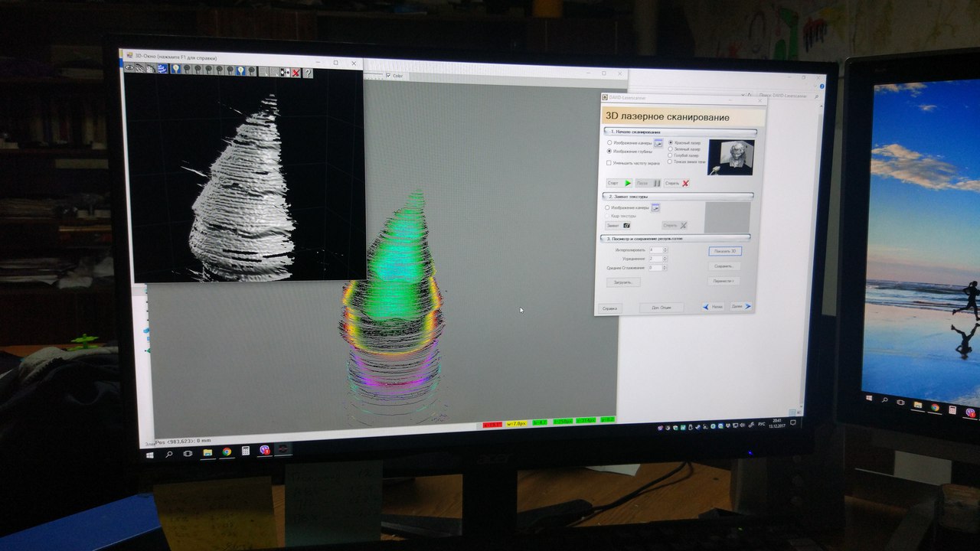
Task: Click the Стереть button with red X
Action: (x=677, y=184)
